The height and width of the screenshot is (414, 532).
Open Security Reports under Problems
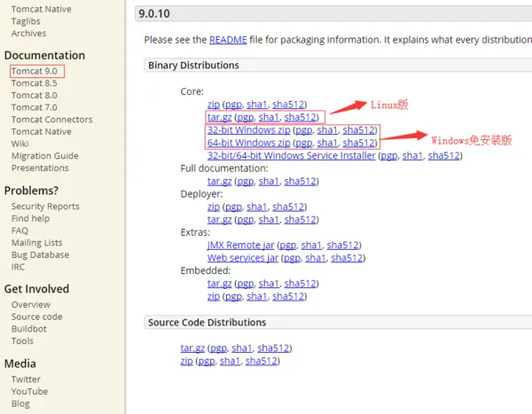point(45,207)
